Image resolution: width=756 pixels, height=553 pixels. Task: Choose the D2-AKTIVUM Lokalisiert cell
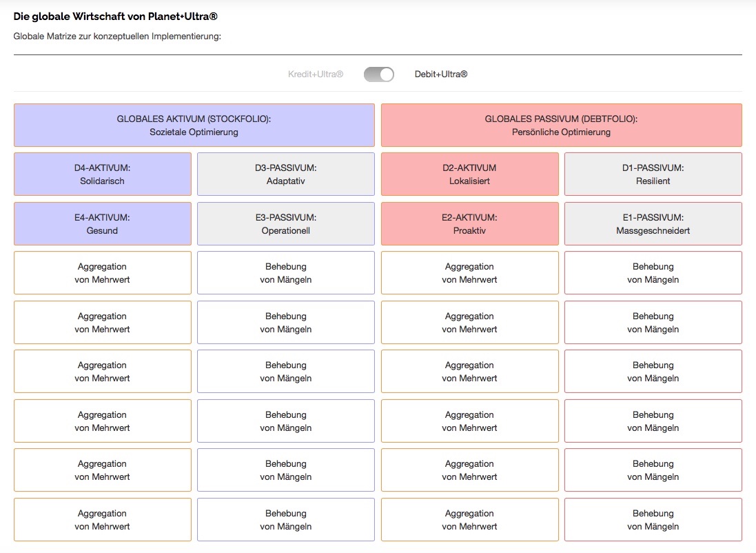pyautogui.click(x=470, y=174)
